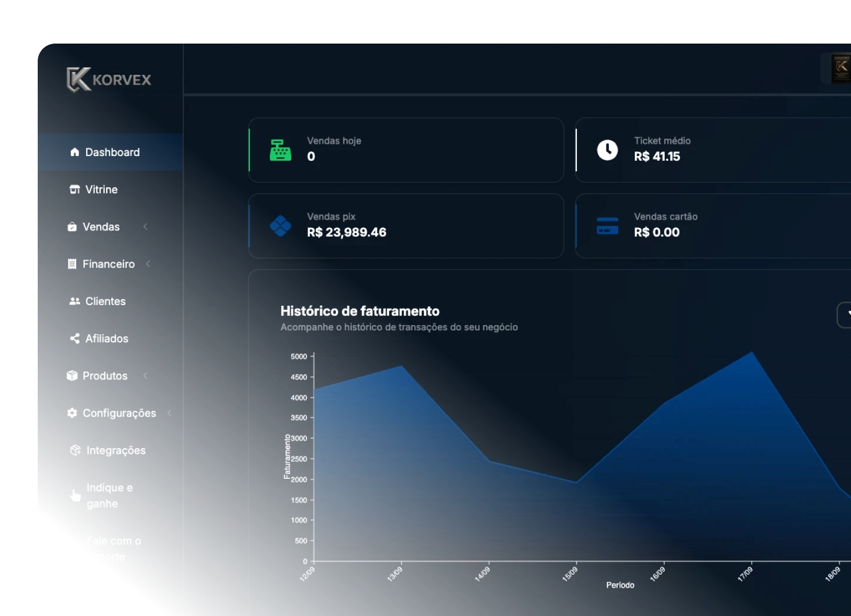
Task: Click the Vendas hoje card
Action: tap(406, 150)
